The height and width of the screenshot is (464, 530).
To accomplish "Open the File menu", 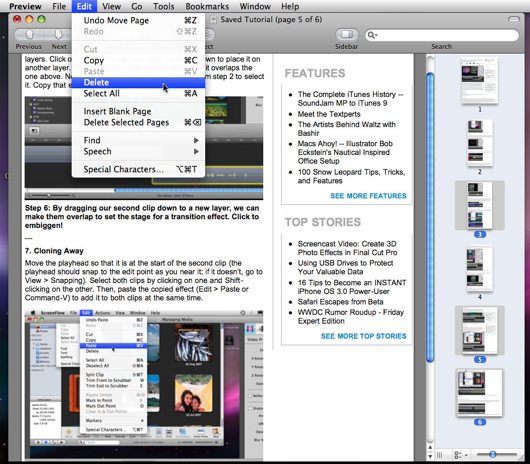I will tap(59, 6).
